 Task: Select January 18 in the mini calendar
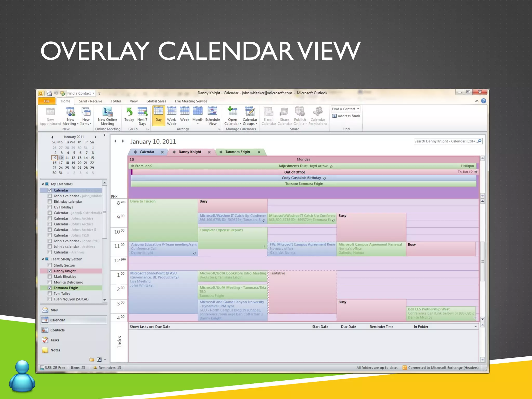[67, 163]
